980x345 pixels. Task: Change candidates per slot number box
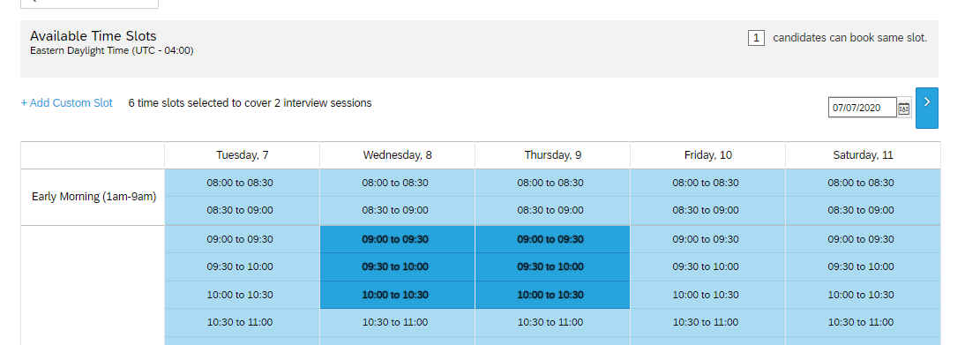click(756, 38)
